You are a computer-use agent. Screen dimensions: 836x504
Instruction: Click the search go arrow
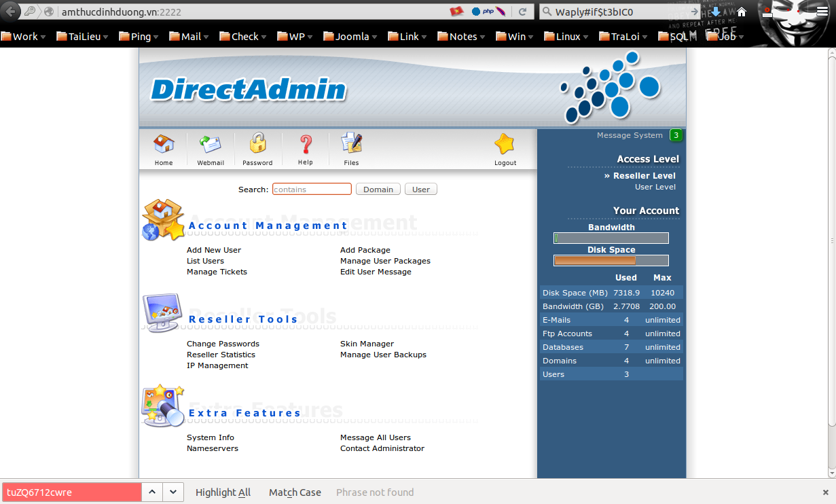tap(694, 12)
